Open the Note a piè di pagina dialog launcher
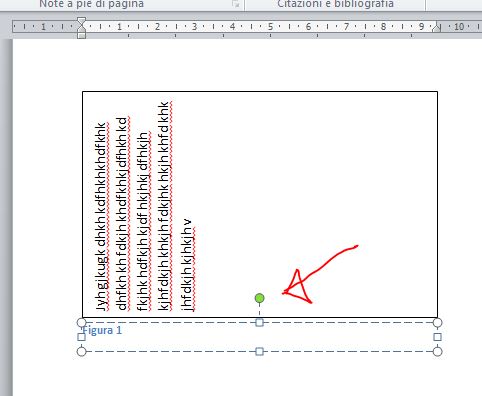The width and height of the screenshot is (482, 396). point(236,4)
